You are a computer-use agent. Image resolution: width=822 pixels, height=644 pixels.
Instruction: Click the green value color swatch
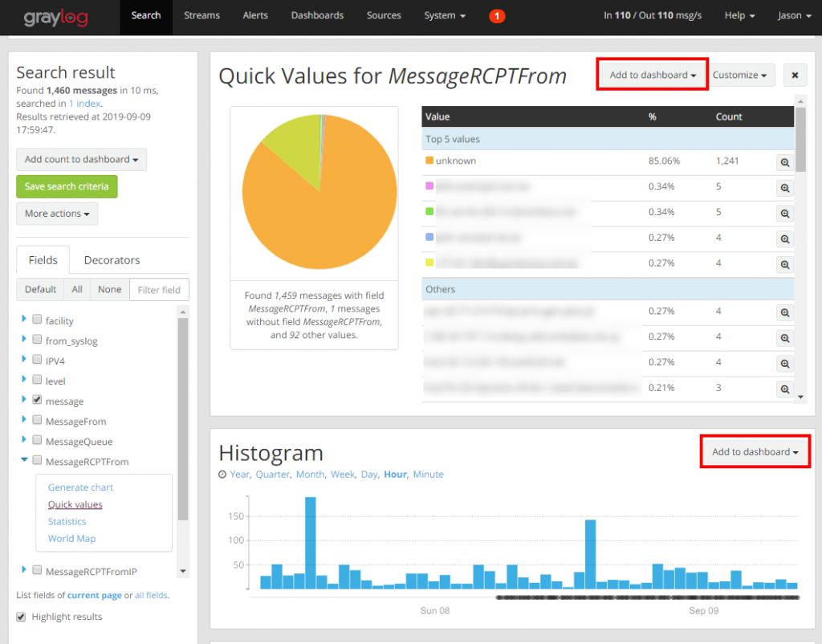429,211
